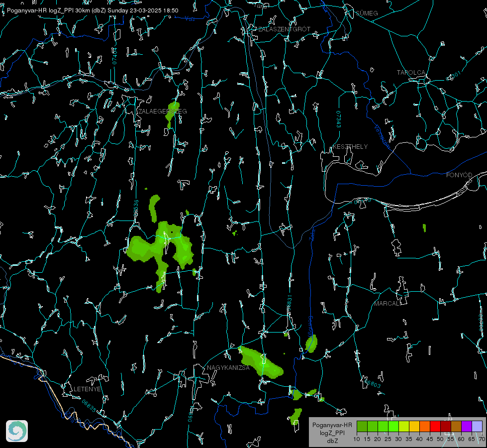Click the 70 value on the legend scale
Image resolution: width=487 pixels, height=448 pixels.
(482, 439)
